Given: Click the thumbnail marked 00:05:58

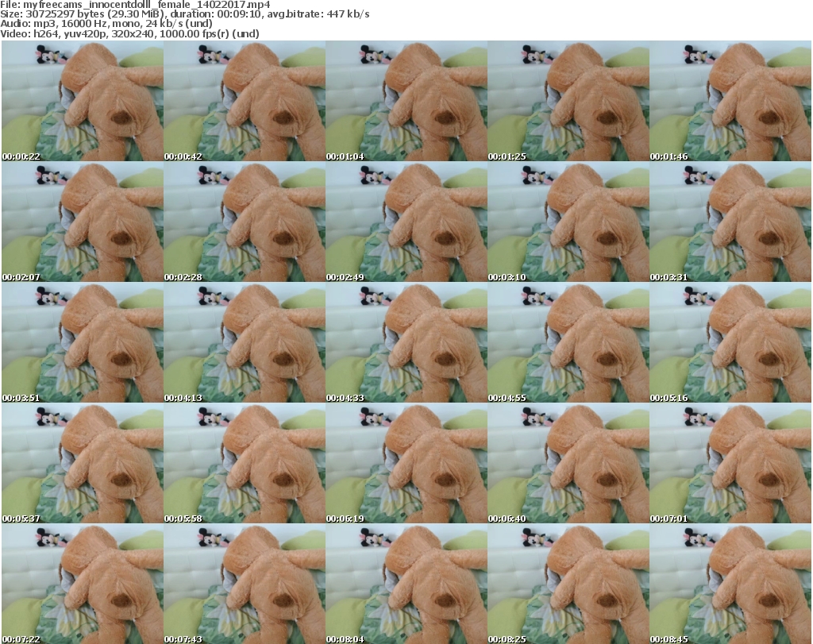Looking at the screenshot, I should click(245, 463).
